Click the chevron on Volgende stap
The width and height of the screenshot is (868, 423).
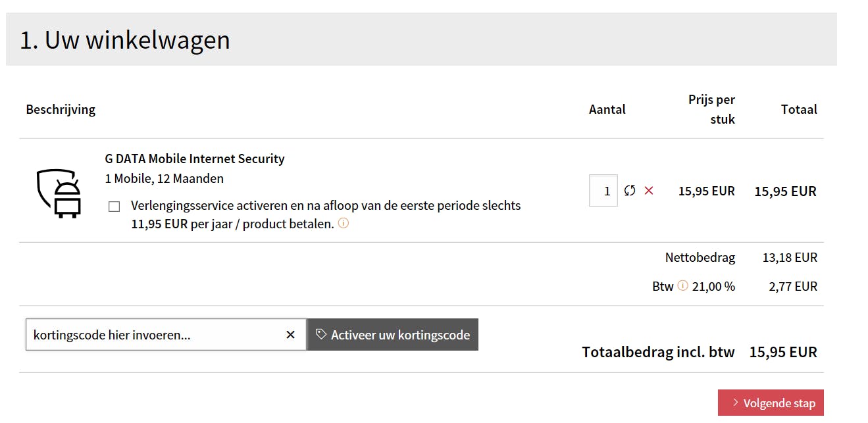coord(735,403)
